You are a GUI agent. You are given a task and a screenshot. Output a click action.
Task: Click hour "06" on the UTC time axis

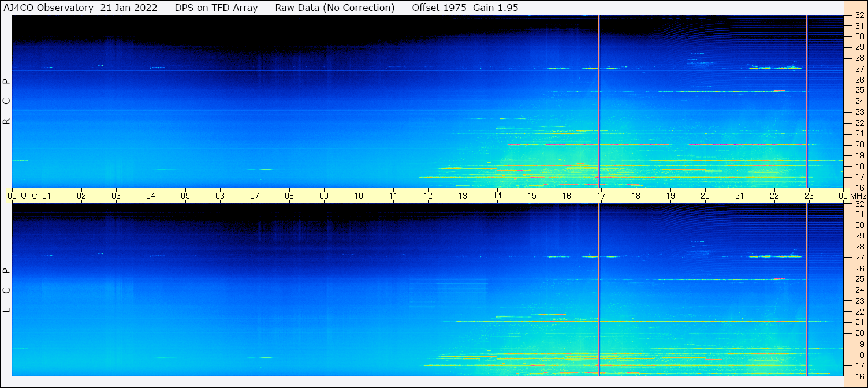point(220,196)
